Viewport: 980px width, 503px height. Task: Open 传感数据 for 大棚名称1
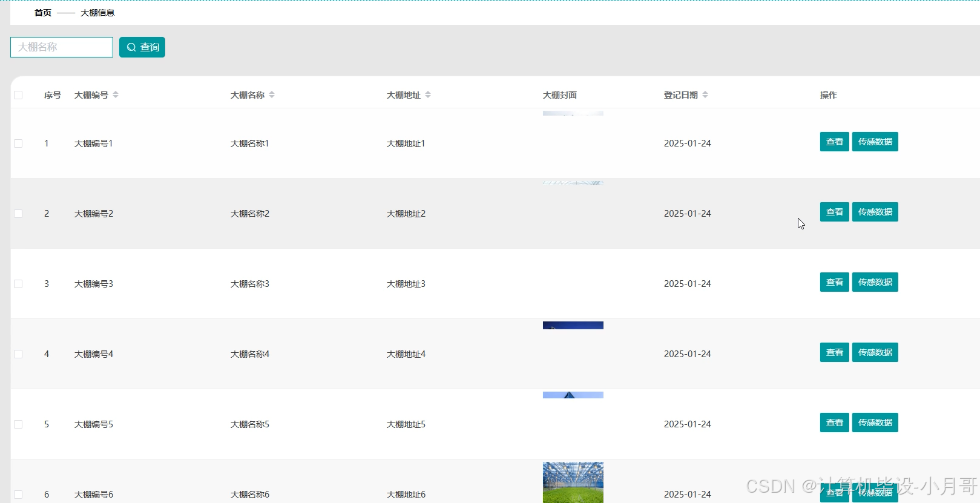tap(875, 142)
